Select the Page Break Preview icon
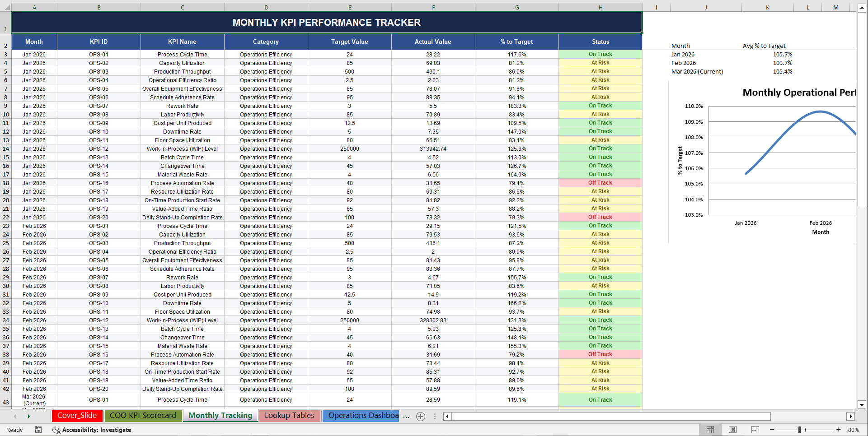This screenshot has height=436, width=868. 755,429
